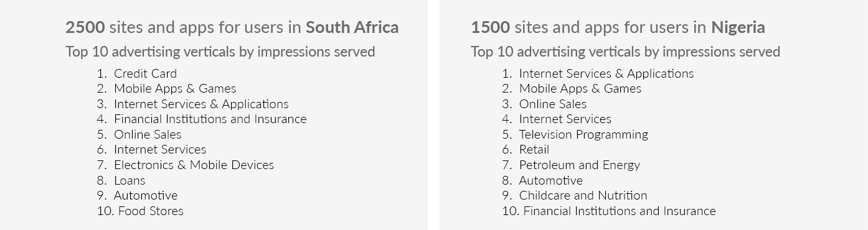Image resolution: width=868 pixels, height=230 pixels.
Task: Select Electronics & Mobile Devices item
Action: (194, 165)
